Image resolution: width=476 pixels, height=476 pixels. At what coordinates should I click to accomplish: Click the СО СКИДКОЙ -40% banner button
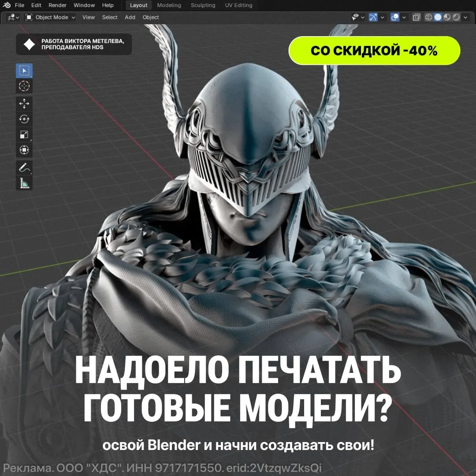pos(374,50)
